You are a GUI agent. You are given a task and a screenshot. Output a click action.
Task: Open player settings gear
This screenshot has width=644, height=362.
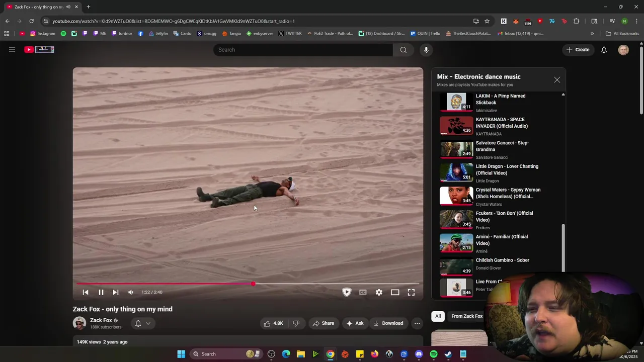(x=379, y=292)
